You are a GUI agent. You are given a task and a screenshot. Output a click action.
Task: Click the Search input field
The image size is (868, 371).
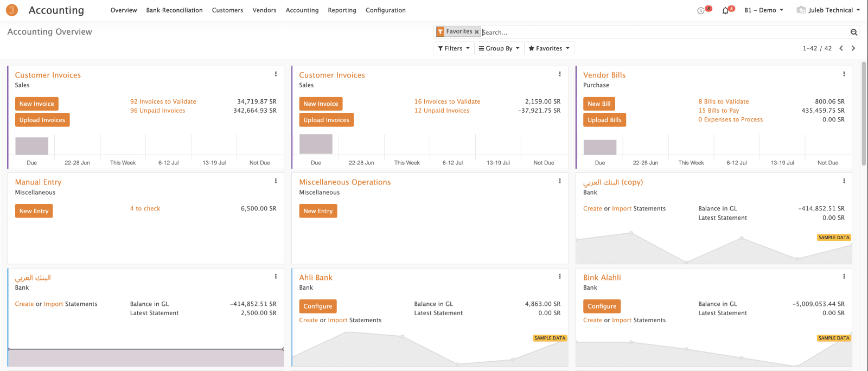coord(665,33)
